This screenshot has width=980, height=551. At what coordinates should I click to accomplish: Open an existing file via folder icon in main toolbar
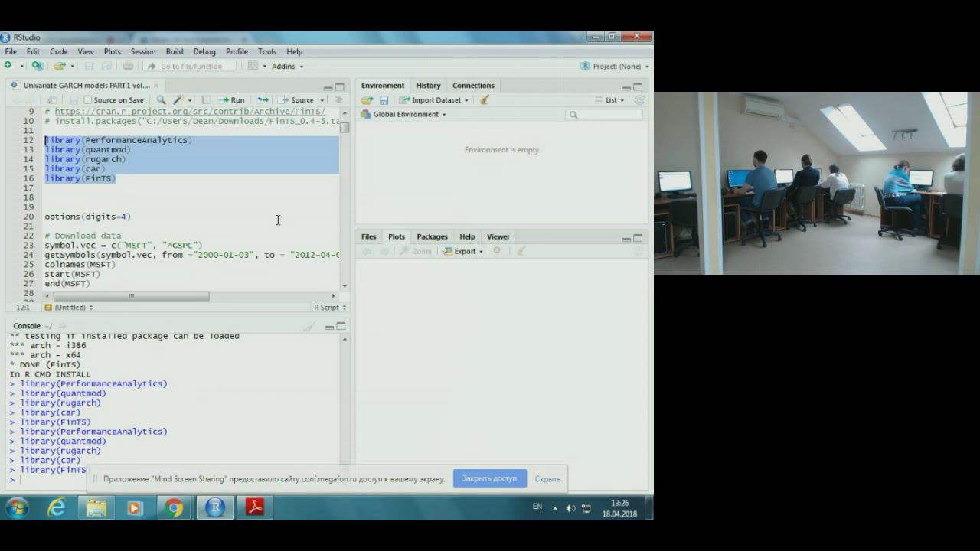pyautogui.click(x=60, y=67)
